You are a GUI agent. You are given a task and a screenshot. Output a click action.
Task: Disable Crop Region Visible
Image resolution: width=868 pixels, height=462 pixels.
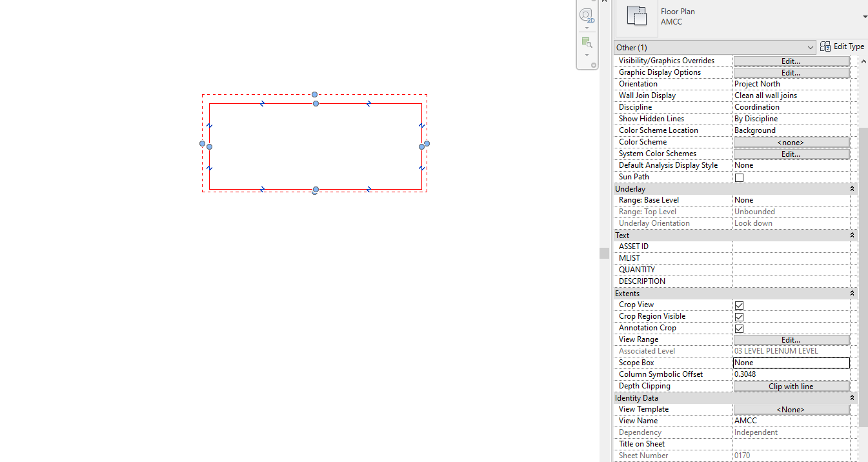[739, 316]
